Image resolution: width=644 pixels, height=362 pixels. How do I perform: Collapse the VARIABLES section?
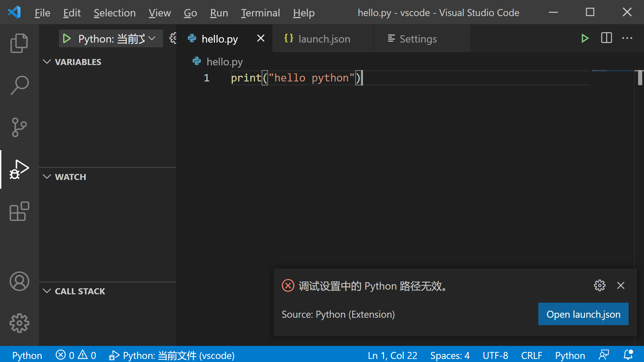[x=107, y=62]
